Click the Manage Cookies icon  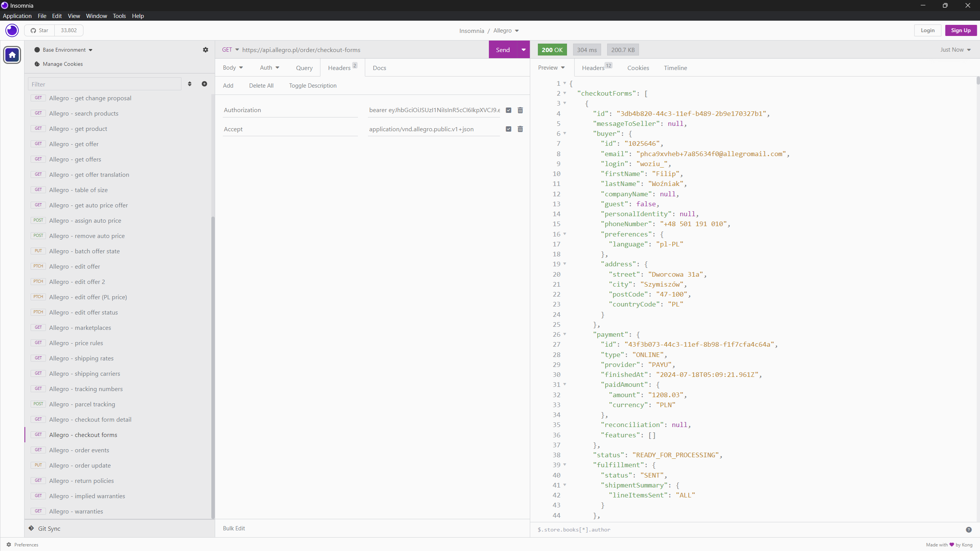(37, 64)
